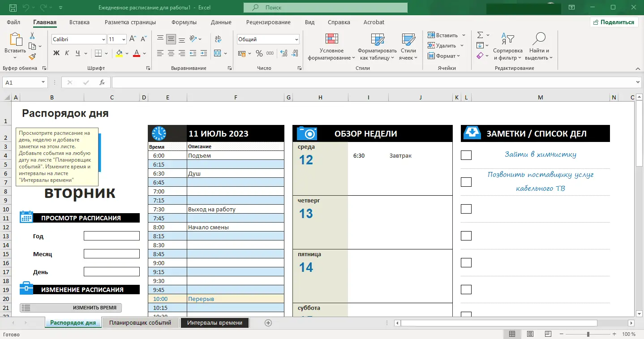Apply comma style with the 000 icon
Viewport: 644px width, 339px height.
point(270,53)
